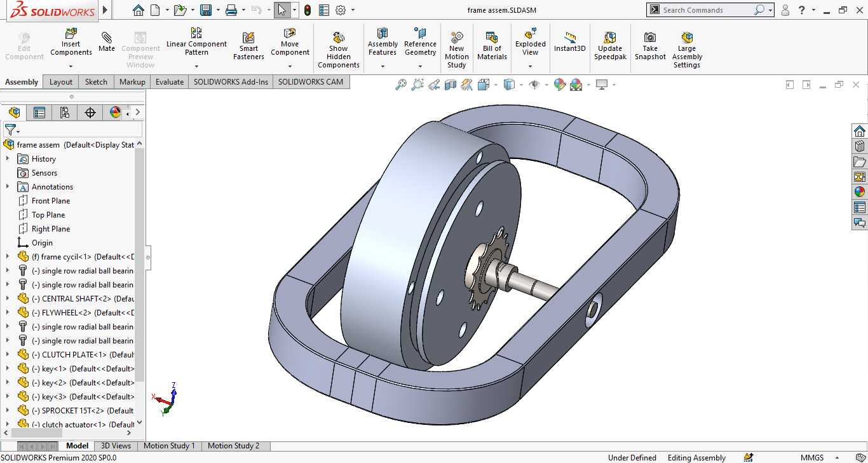Toggle Hide/Show Items eye icon

[x=534, y=85]
